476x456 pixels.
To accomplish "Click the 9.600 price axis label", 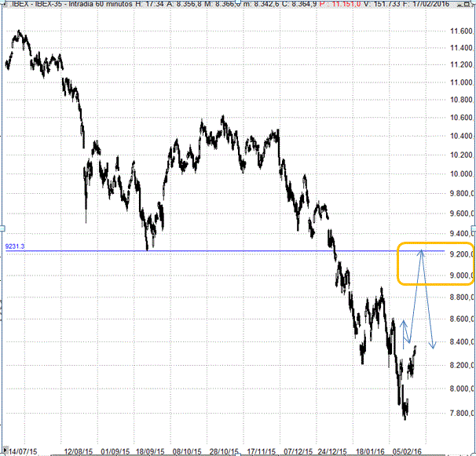I will click(x=461, y=213).
